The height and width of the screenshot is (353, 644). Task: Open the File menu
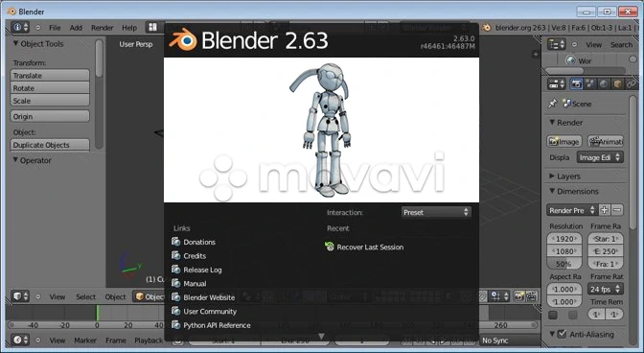pyautogui.click(x=55, y=28)
